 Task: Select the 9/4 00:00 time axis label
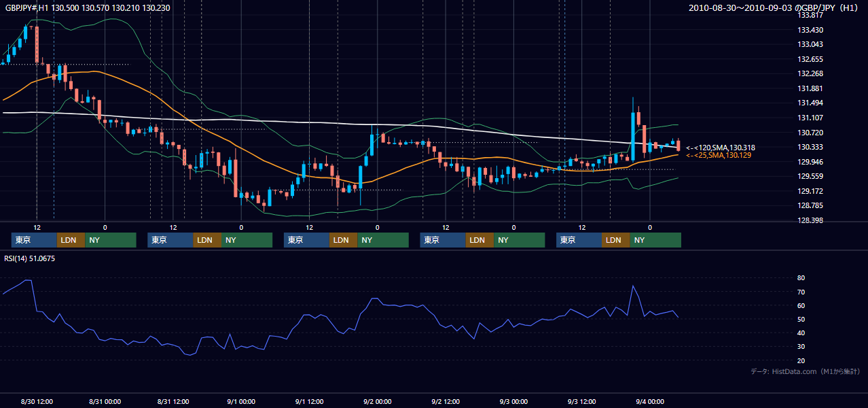tap(650, 402)
